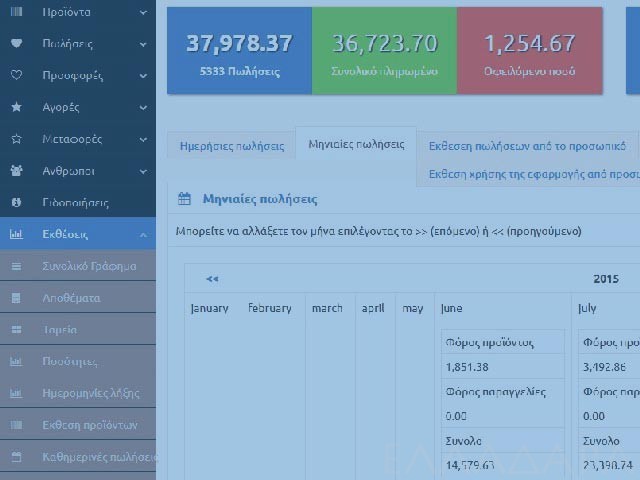Open Αποθέματα report in sidebar
The image size is (640, 480).
78,298
